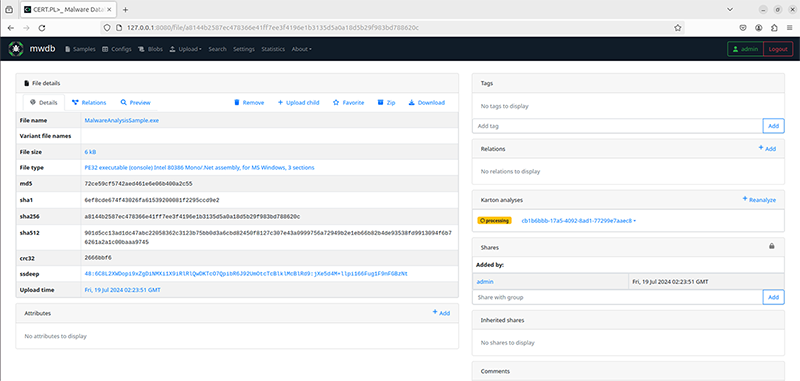Open the Statistics page
The height and width of the screenshot is (381, 800).
[x=273, y=49]
